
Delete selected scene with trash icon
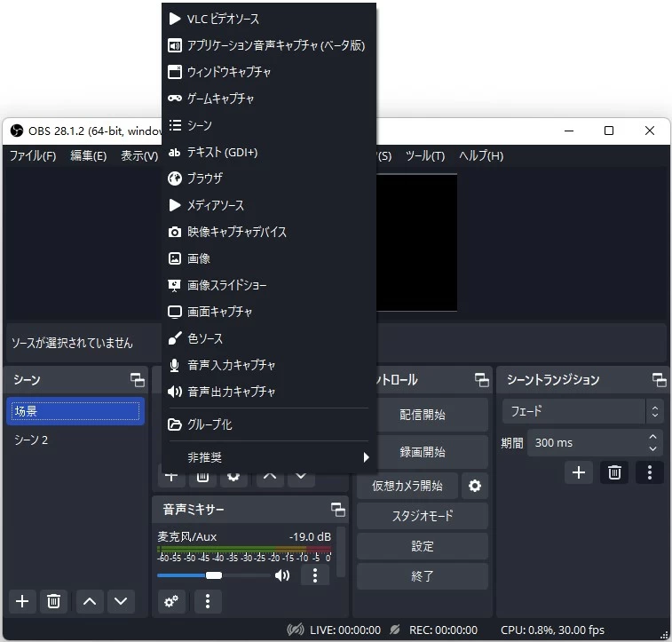tap(53, 601)
